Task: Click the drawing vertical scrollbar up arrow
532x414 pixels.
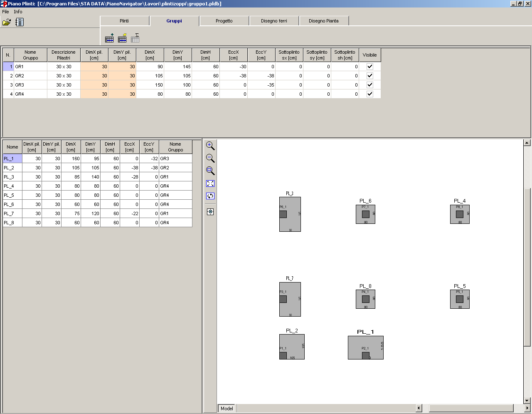Action: tap(527, 143)
